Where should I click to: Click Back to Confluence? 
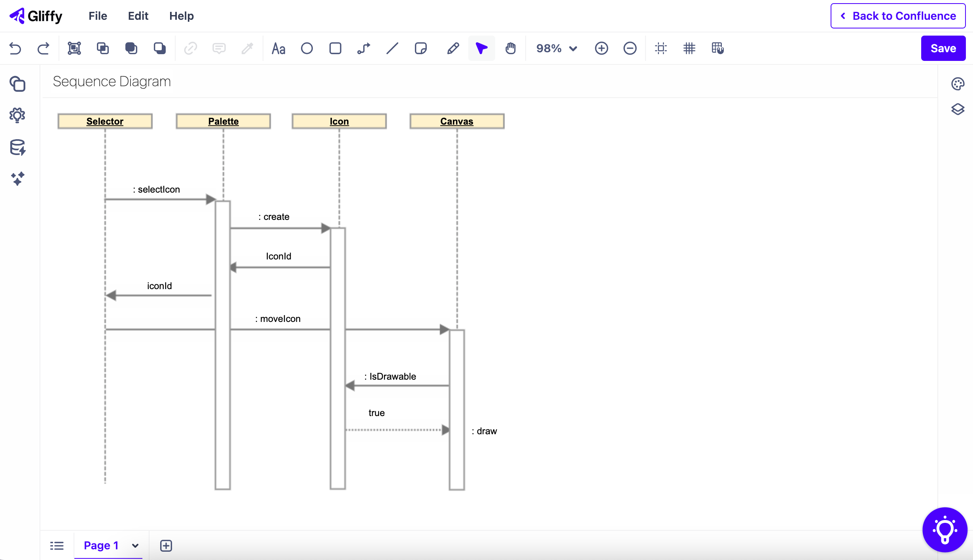click(x=897, y=16)
